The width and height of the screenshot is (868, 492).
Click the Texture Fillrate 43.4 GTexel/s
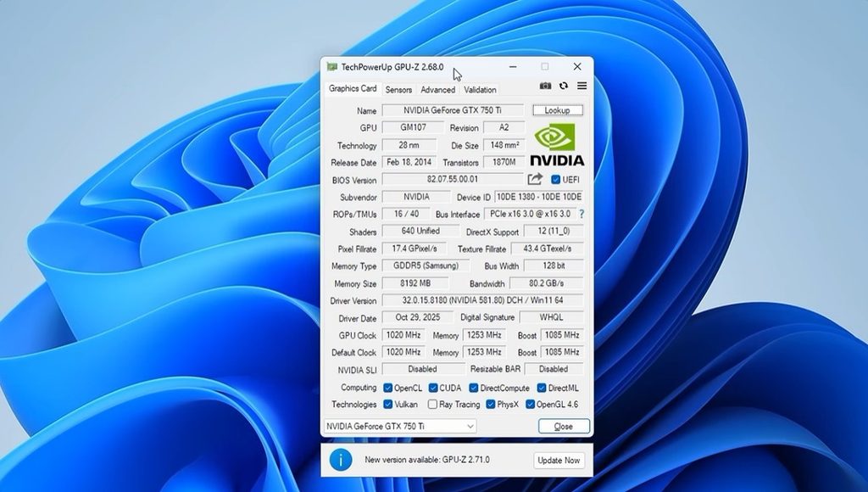coord(548,249)
